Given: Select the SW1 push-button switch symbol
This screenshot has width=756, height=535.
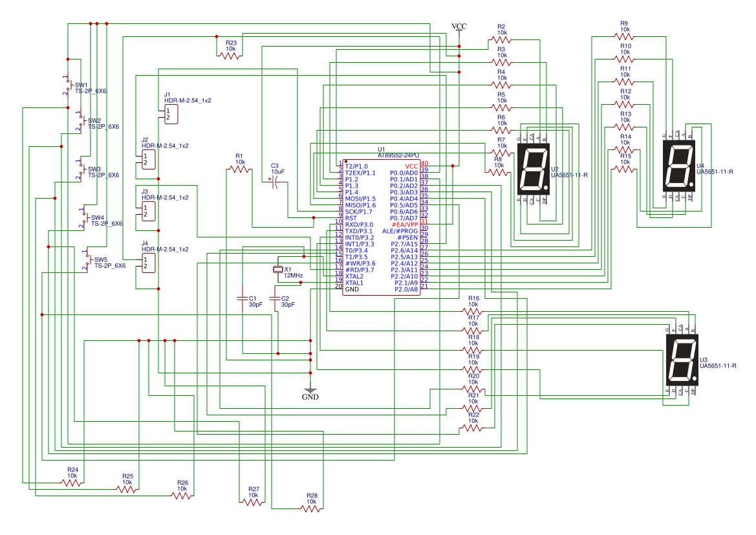Looking at the screenshot, I should pyautogui.click(x=68, y=85).
